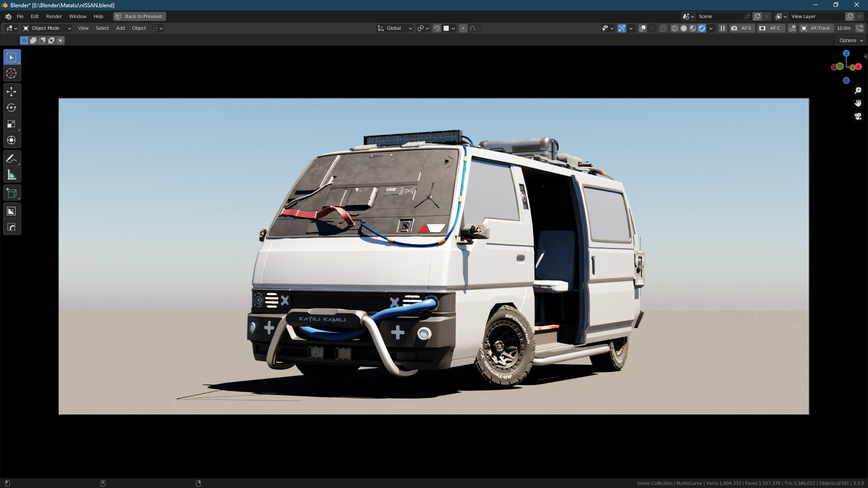Select the Measure tool
The width and height of the screenshot is (868, 488).
coord(11,174)
